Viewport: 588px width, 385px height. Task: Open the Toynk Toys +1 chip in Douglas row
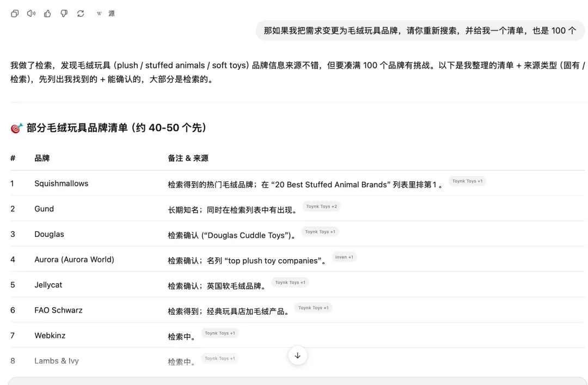(x=320, y=232)
